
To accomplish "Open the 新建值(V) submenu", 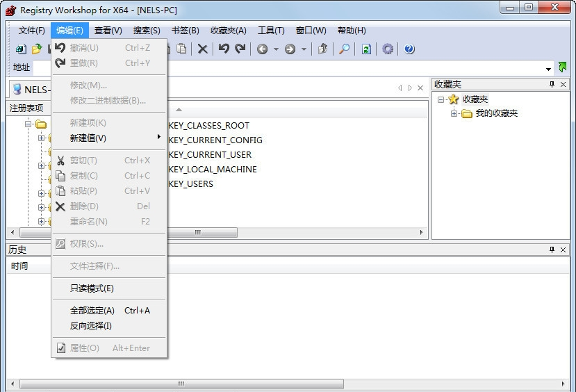I will (109, 138).
